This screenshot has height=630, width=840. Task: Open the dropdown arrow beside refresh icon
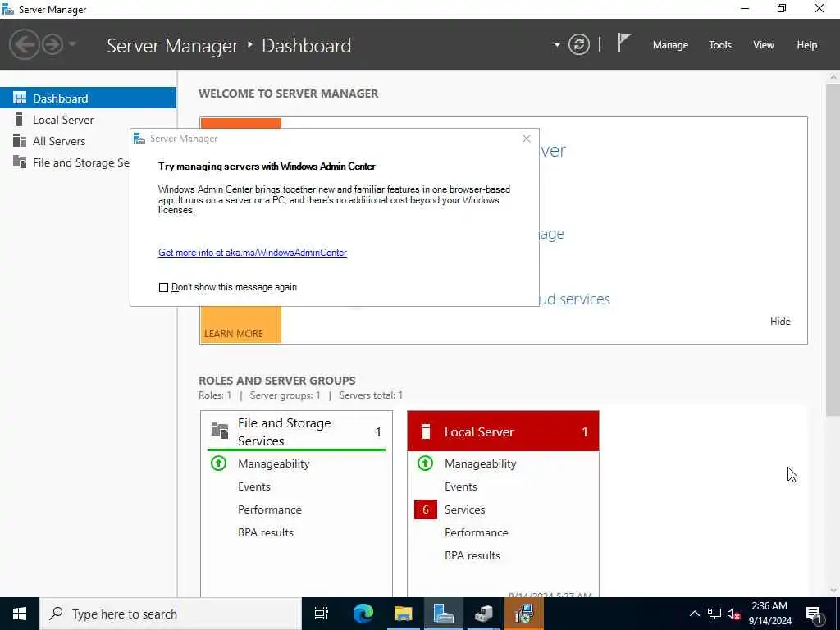[557, 45]
